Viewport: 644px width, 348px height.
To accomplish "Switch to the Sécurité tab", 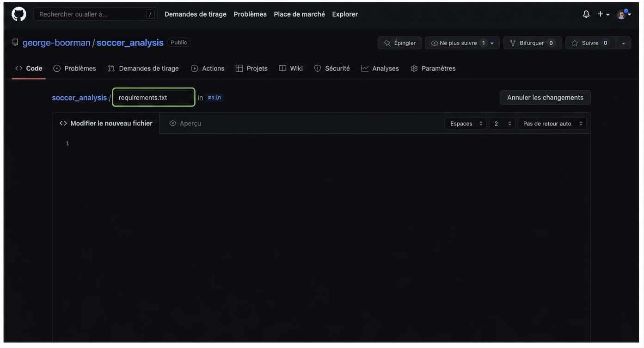I will coord(332,68).
